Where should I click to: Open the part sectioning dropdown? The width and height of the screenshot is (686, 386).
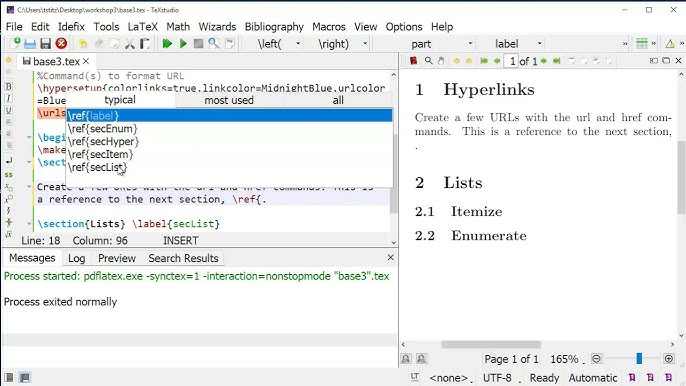coord(441,44)
